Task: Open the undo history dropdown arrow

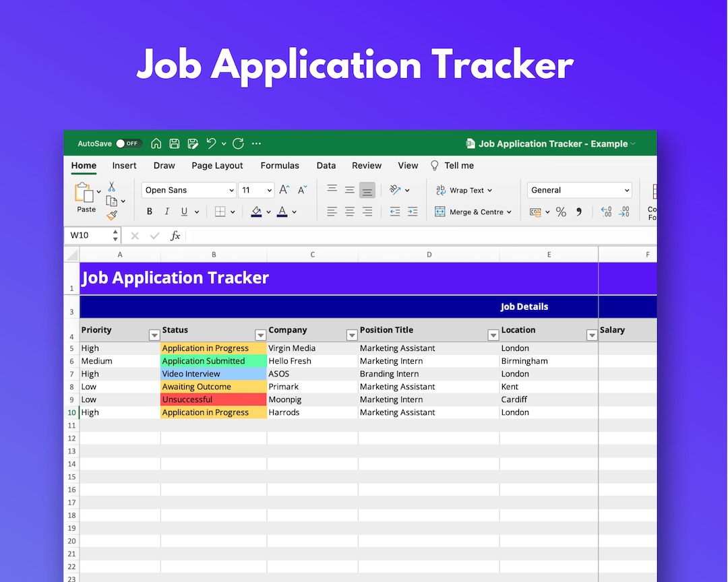Action: pos(224,144)
